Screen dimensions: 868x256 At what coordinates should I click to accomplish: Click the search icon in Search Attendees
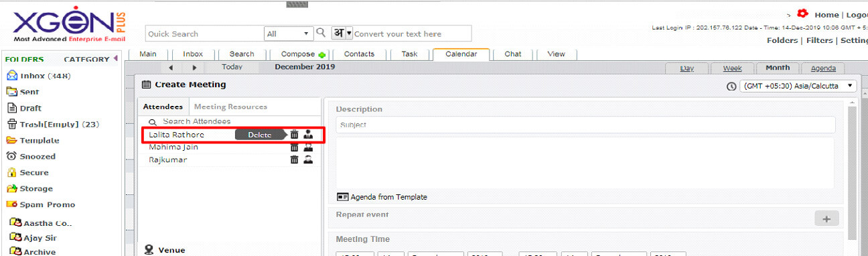(153, 122)
